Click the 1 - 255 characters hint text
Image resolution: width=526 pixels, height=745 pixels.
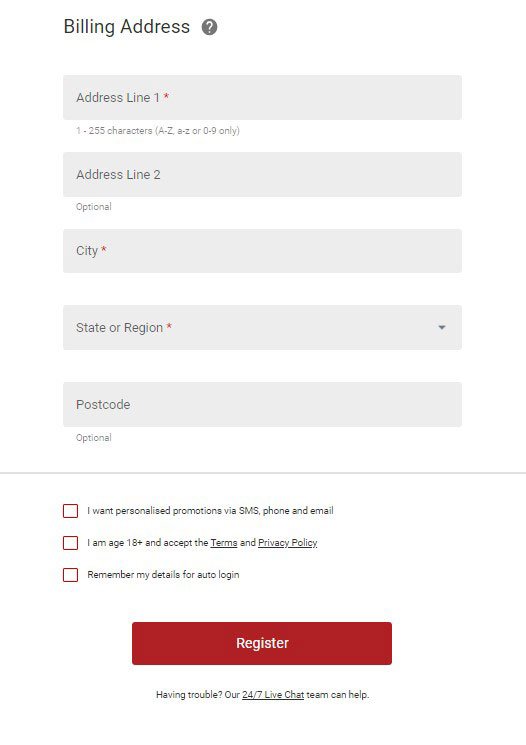tap(158, 131)
